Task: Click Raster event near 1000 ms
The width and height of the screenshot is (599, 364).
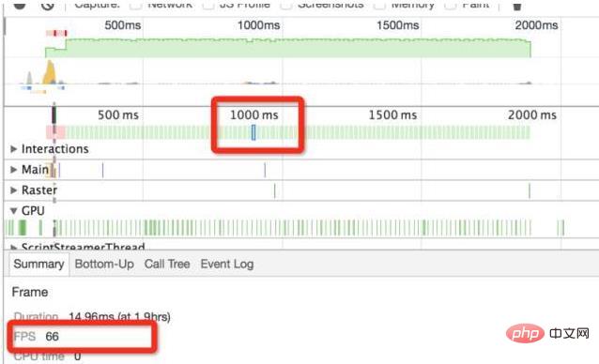Action: pos(274,190)
